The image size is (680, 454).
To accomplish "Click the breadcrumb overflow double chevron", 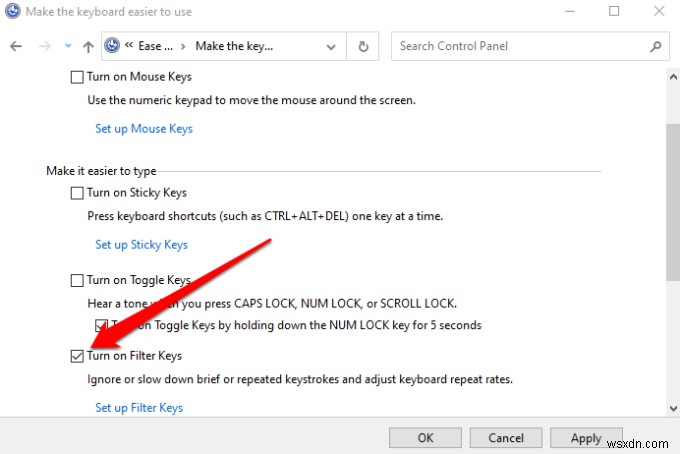I will tap(129, 45).
